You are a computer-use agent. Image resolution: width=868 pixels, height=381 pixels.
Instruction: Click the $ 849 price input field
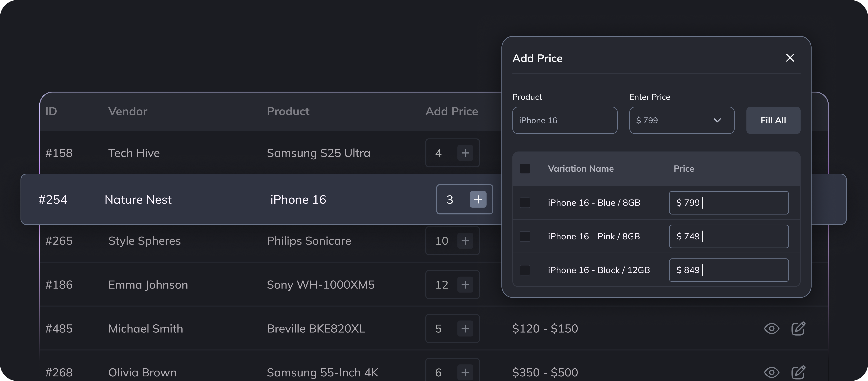point(729,270)
